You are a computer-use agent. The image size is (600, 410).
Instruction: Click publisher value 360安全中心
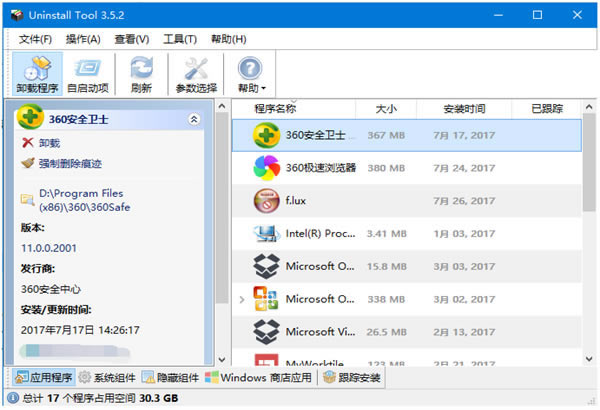pyautogui.click(x=51, y=289)
